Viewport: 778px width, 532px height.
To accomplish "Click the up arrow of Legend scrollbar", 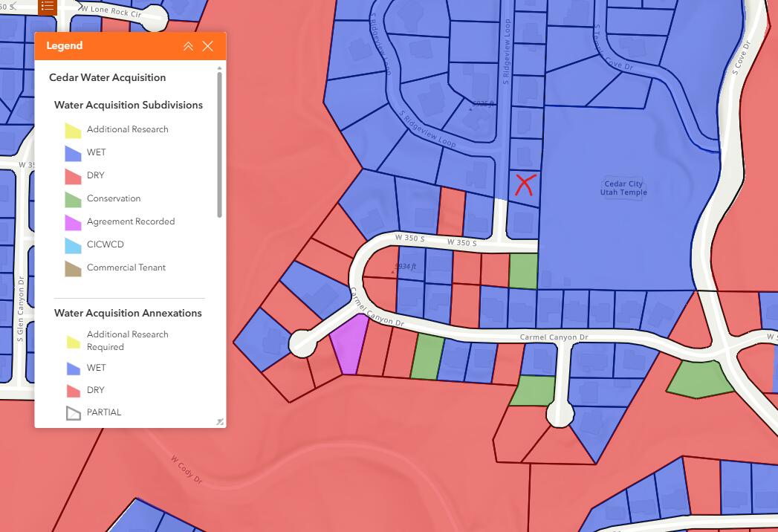I will (219, 68).
